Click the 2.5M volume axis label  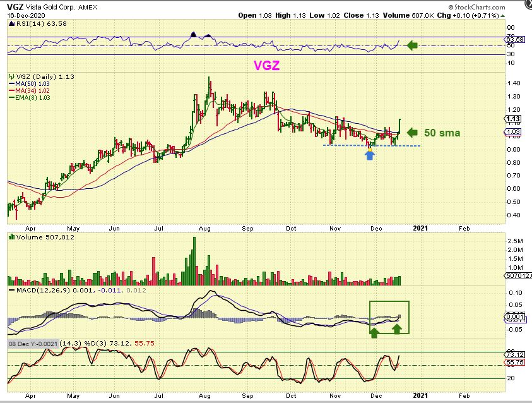tap(515, 241)
